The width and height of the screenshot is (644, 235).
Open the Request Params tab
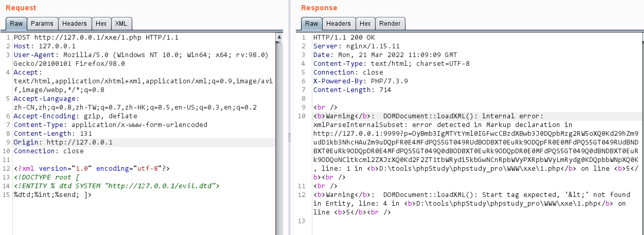coord(42,24)
